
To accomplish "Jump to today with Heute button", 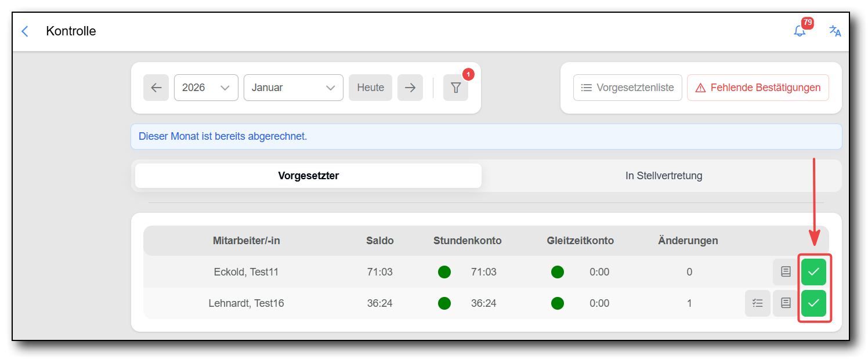I will coord(370,88).
